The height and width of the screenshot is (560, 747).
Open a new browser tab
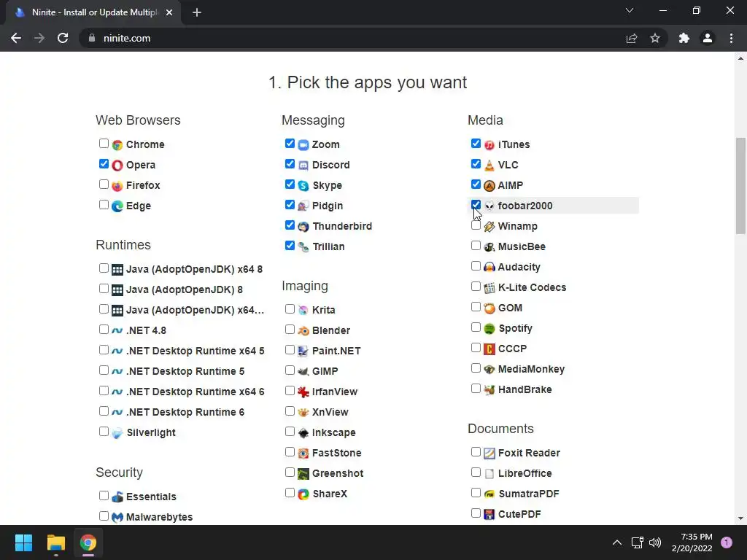[197, 12]
